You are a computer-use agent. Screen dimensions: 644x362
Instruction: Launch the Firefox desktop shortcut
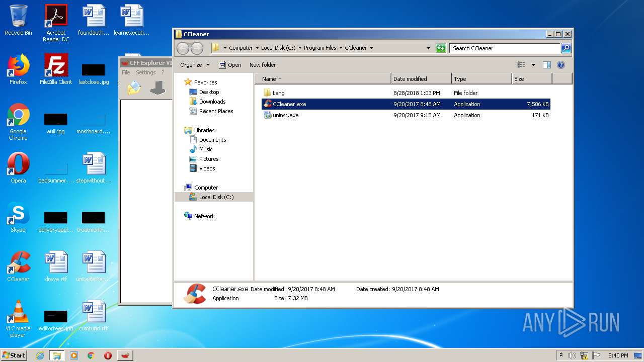point(18,69)
